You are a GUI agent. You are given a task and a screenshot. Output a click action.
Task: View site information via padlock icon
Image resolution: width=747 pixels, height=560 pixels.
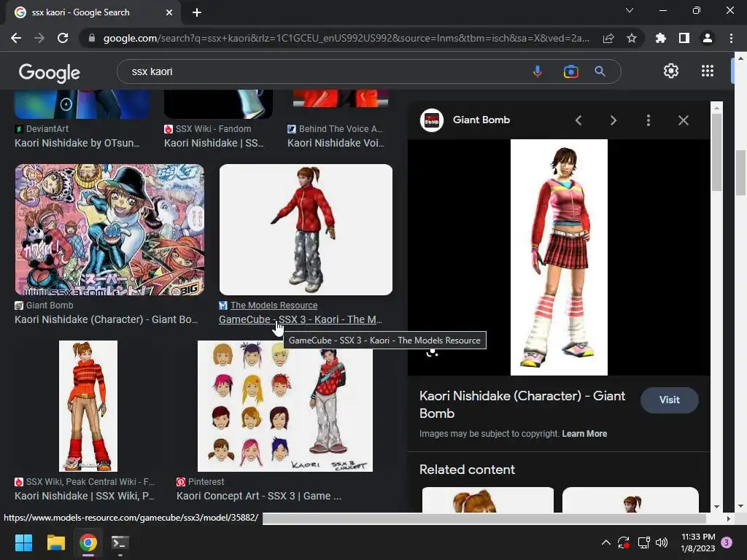(92, 38)
